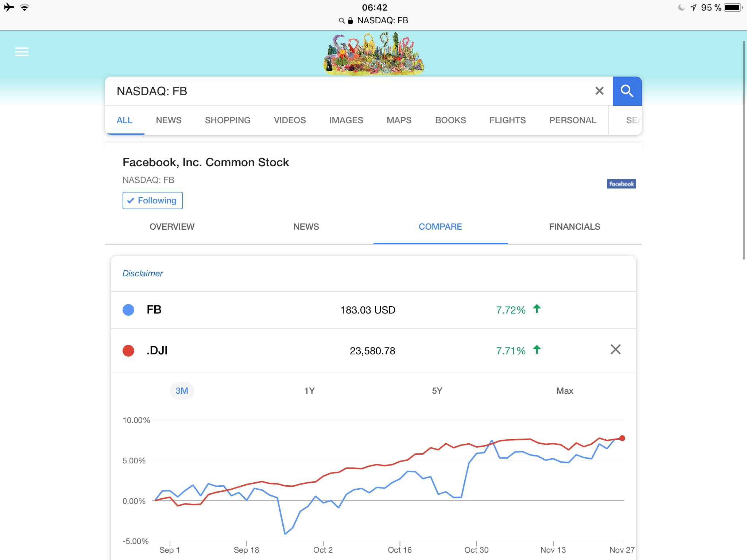The image size is (747, 560).
Task: Click the NASDAQ: FB subtitle text
Action: [x=148, y=180]
